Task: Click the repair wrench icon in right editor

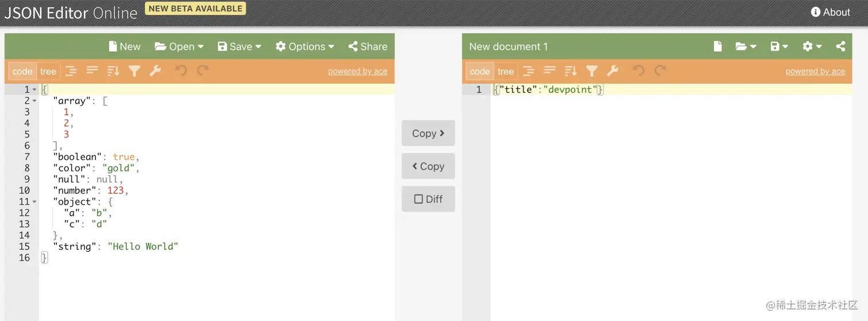Action: (613, 71)
